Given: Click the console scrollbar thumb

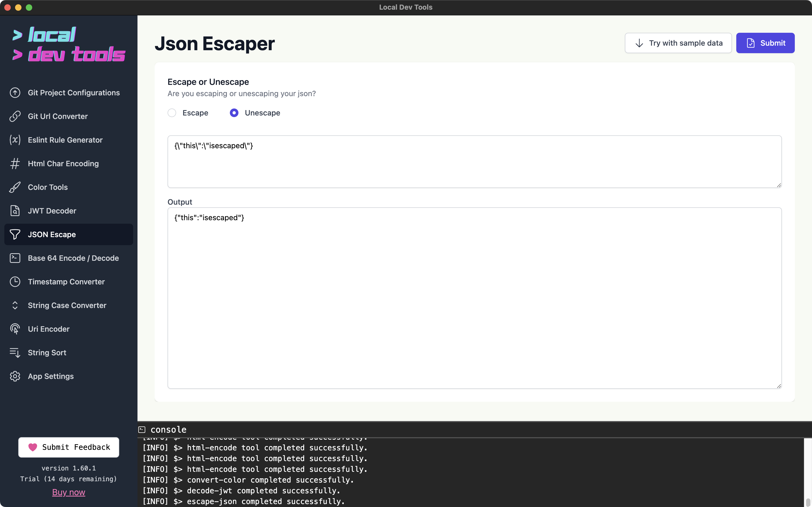Looking at the screenshot, I should 808,502.
